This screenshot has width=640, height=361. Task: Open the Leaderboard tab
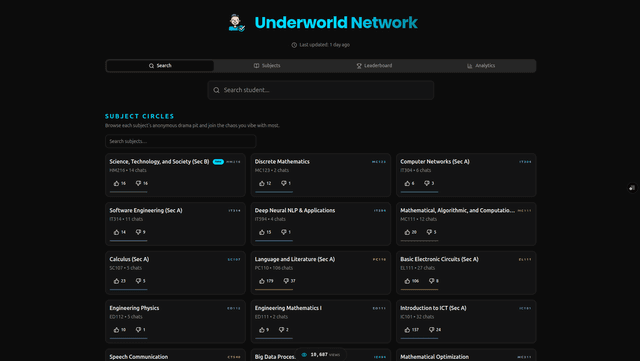374,66
